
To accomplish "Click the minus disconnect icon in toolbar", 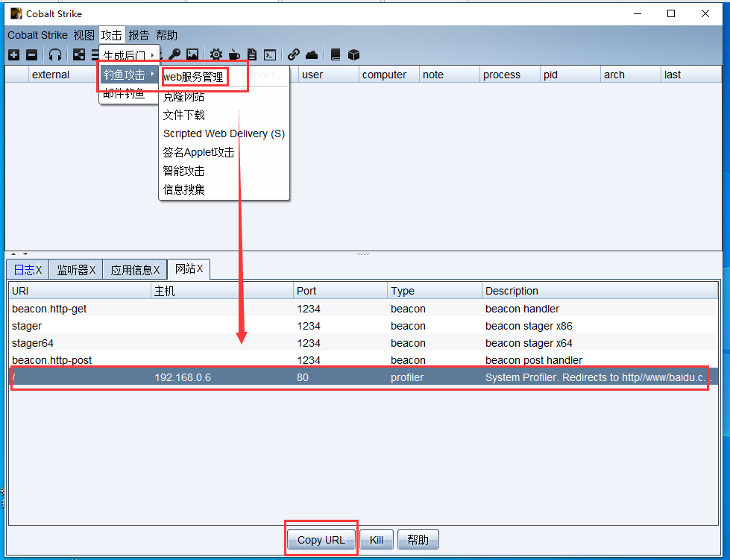I will 31,54.
